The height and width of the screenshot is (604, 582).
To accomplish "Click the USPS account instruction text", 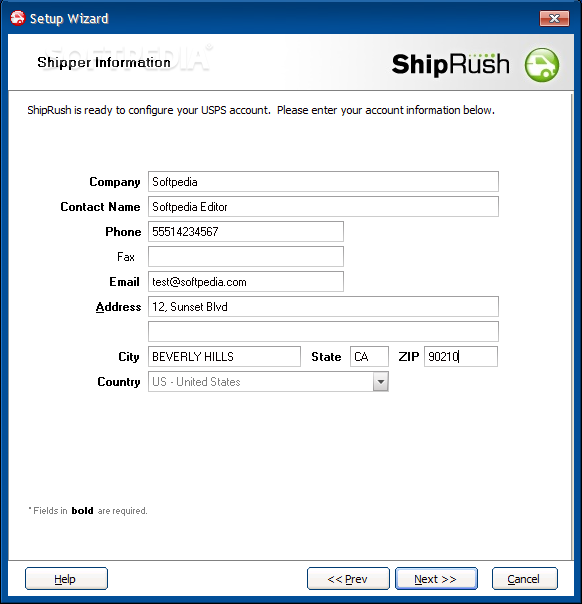I will pyautogui.click(x=261, y=110).
